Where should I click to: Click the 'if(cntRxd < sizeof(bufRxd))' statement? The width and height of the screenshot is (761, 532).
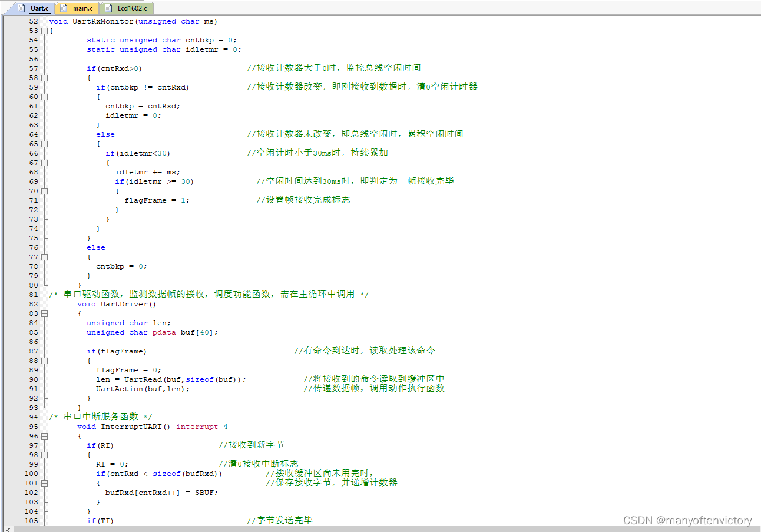(159, 474)
